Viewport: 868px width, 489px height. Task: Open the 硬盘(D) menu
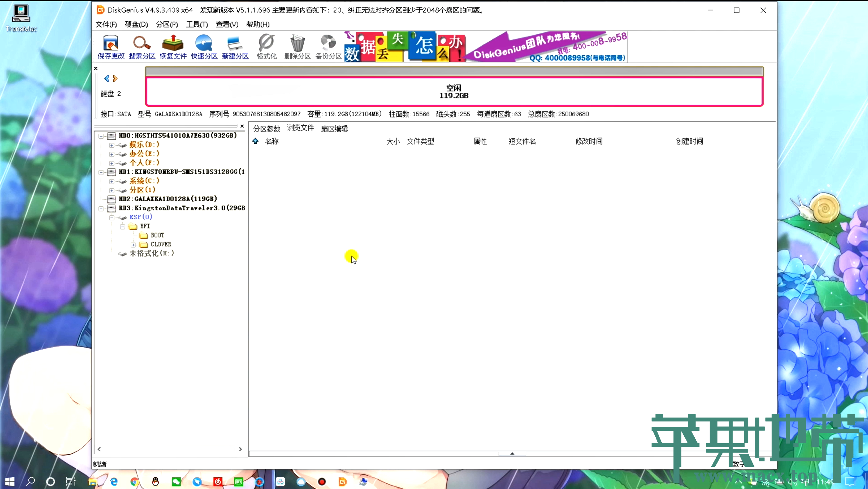[136, 24]
